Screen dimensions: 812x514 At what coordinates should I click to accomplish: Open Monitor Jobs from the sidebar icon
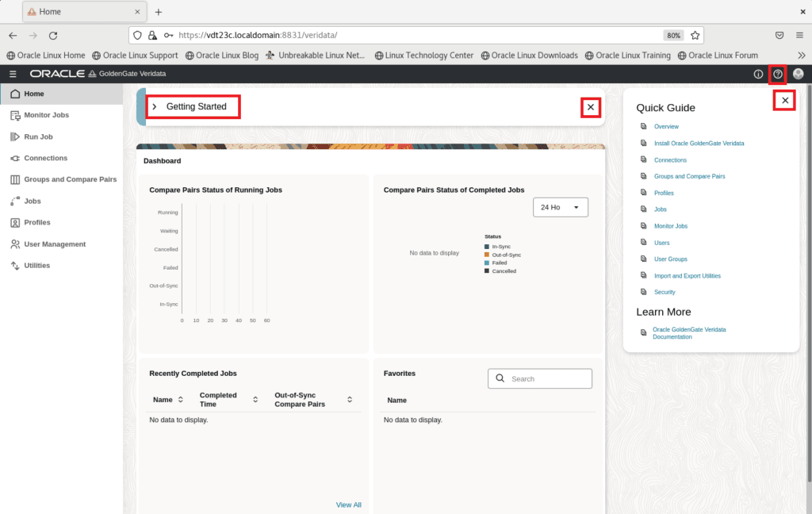13,115
